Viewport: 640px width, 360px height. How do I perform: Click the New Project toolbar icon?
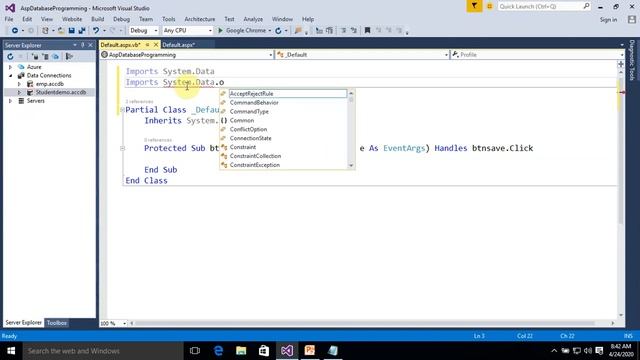coord(45,31)
